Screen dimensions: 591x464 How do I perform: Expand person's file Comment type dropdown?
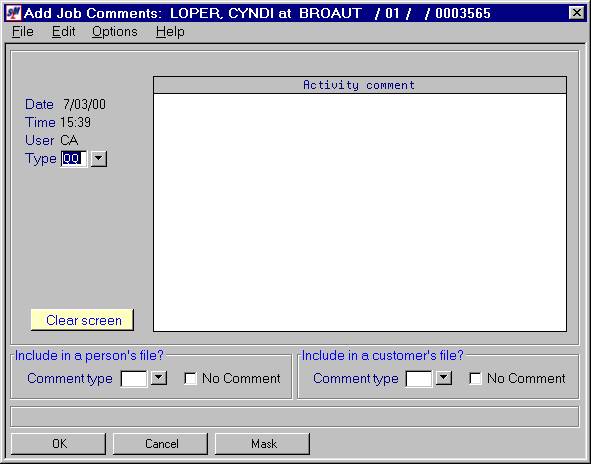tap(159, 378)
